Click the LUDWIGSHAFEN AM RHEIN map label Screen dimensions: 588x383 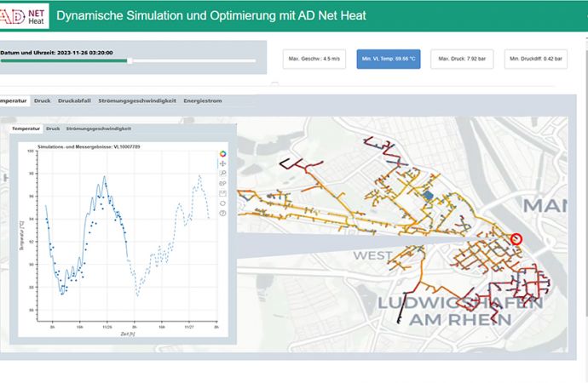(460, 312)
